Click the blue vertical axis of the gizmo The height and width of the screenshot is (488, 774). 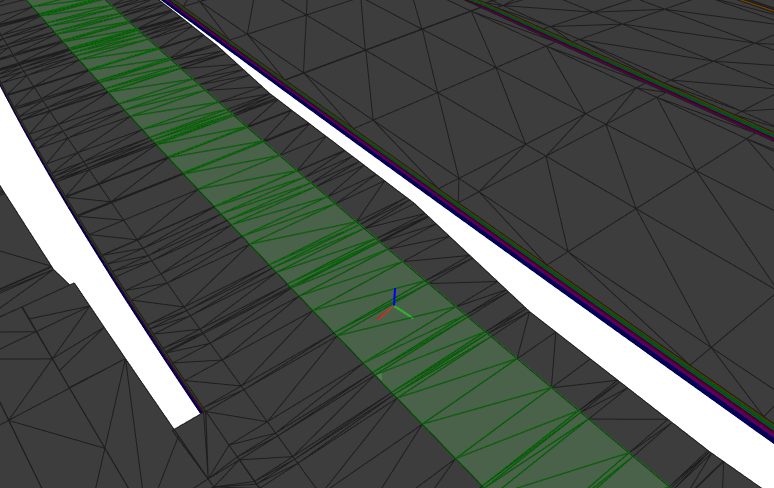[x=394, y=297]
